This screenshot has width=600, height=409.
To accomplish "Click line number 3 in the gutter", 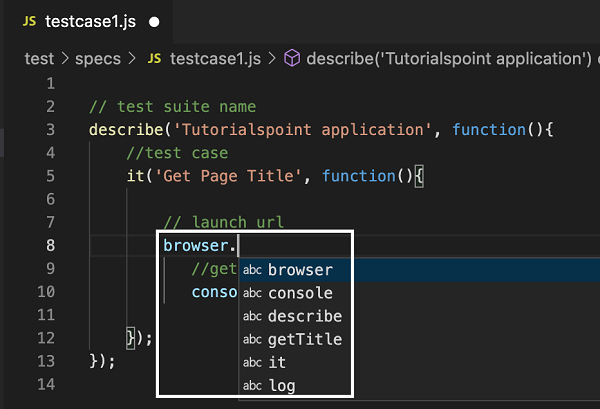I will 49,130.
